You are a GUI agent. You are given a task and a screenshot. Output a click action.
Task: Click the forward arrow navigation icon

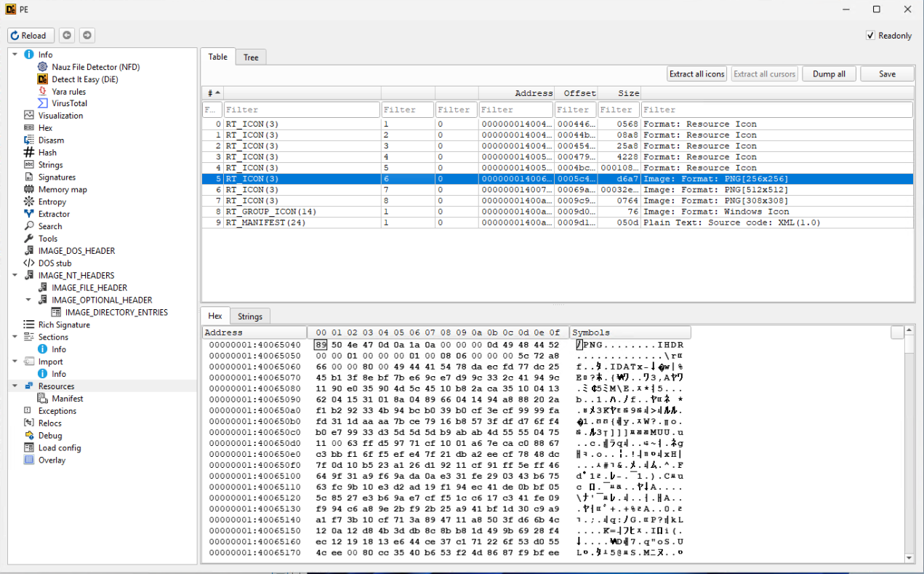tap(87, 36)
